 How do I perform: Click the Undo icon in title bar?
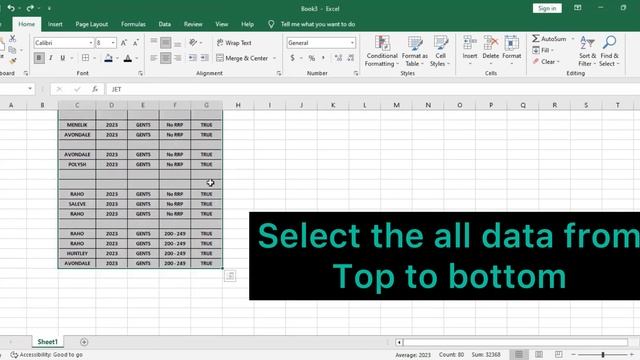(11, 8)
